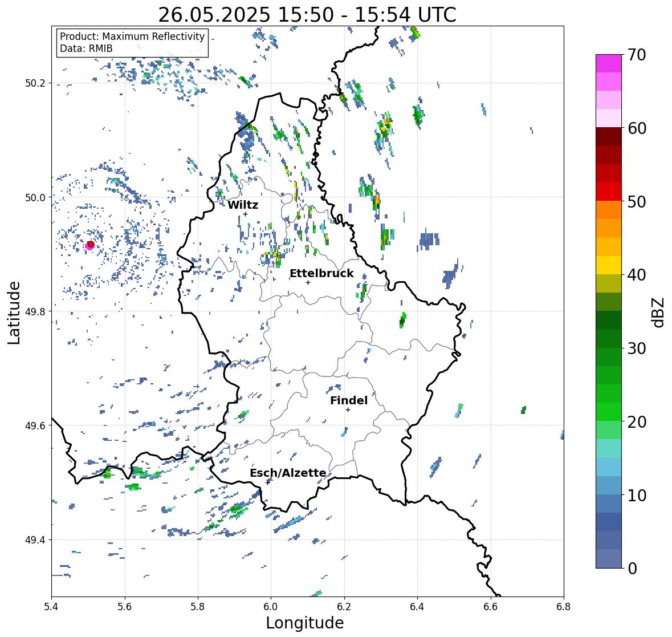Click the 5.4 longitude tick label
Viewport: 672px width, 637px height.
(51, 607)
